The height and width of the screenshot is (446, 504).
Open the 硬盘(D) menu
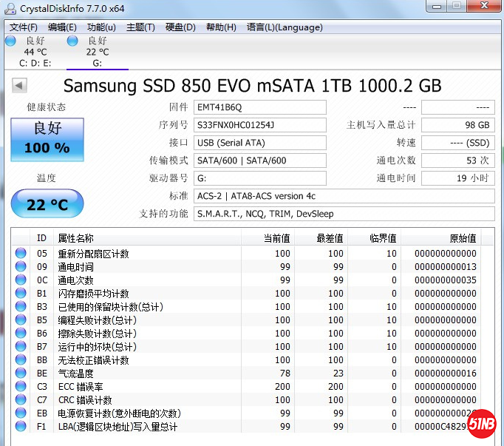(180, 27)
